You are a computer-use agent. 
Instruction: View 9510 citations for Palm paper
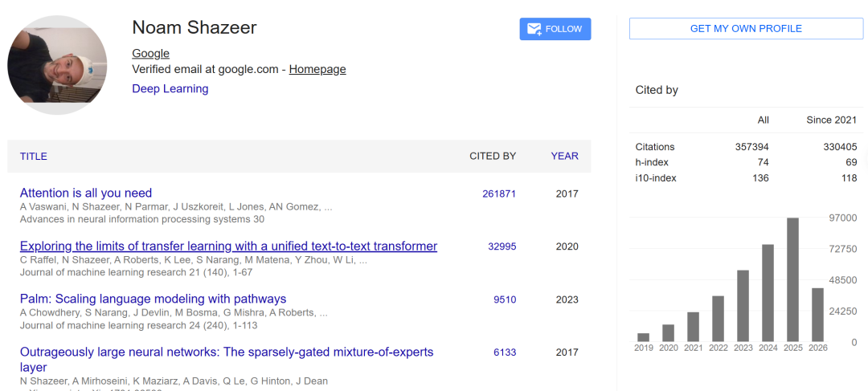(x=505, y=299)
